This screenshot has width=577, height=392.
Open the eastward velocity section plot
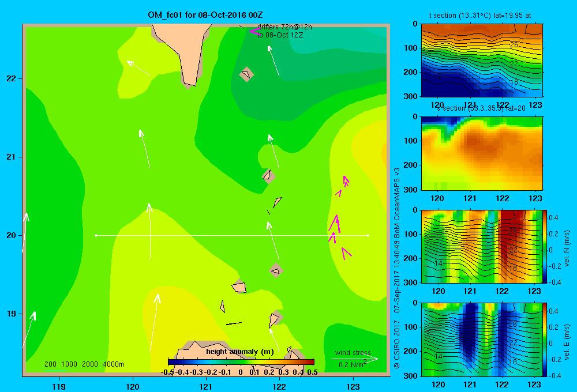pyautogui.click(x=482, y=340)
